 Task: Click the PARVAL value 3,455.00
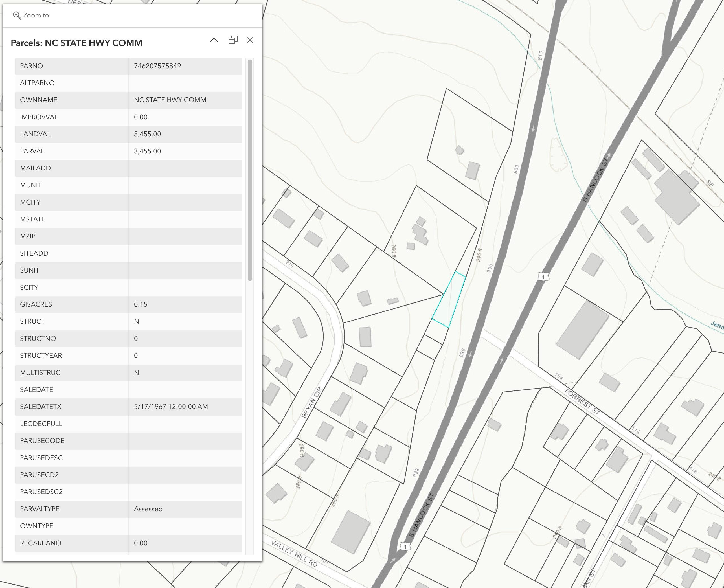point(147,151)
